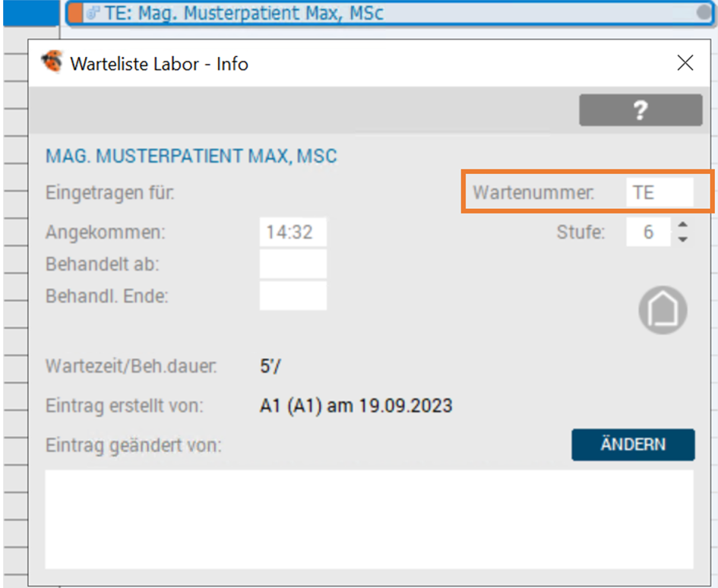The height and width of the screenshot is (588, 718).
Task: Click the Stufe number field showing 6
Action: click(648, 232)
